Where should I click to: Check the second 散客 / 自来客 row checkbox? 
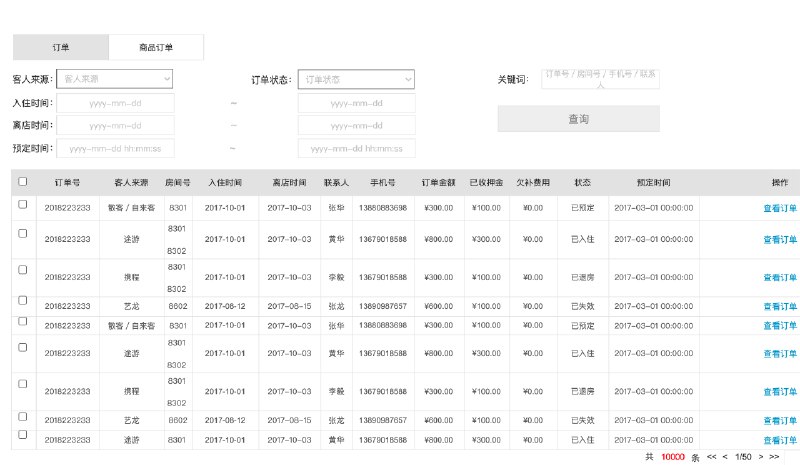coord(22,321)
